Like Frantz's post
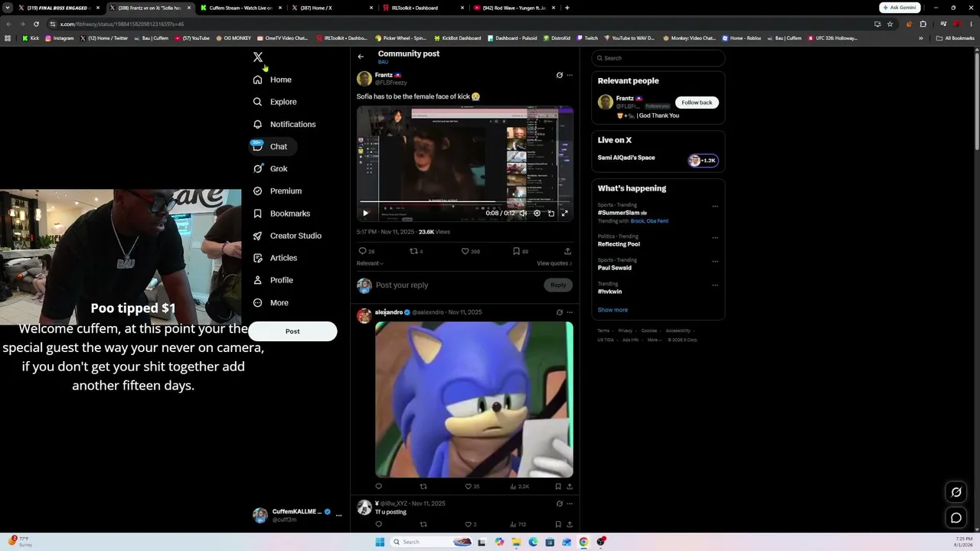The image size is (980, 551). [465, 251]
